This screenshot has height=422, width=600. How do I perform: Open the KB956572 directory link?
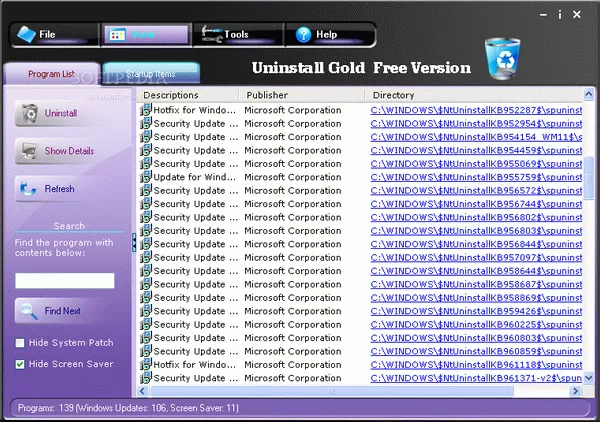pyautogui.click(x=476, y=191)
